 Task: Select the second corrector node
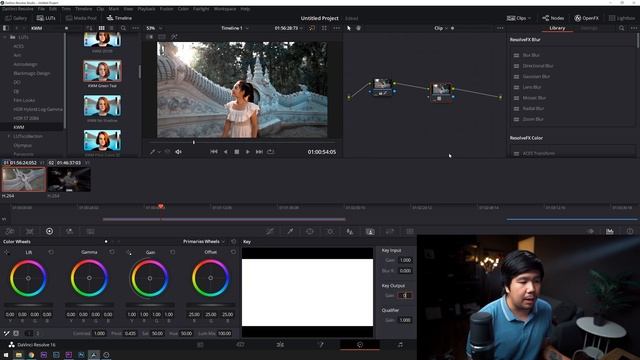point(441,92)
